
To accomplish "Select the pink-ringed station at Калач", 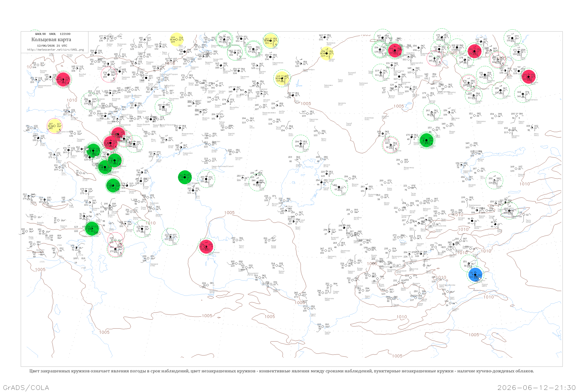I will pos(109,74).
